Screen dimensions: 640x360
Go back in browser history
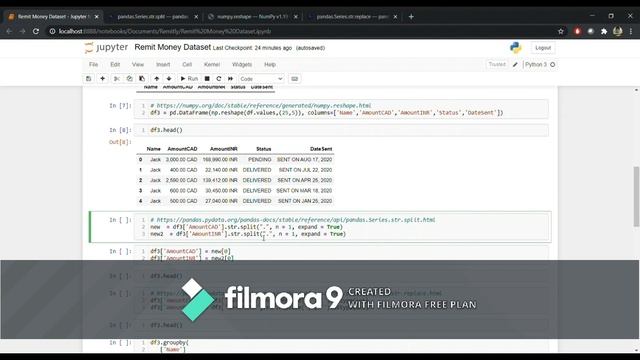tap(9, 31)
